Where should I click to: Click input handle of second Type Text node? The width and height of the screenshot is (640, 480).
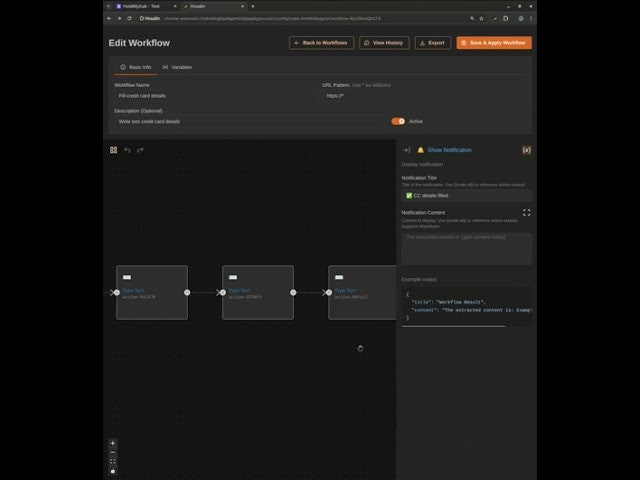tap(223, 293)
